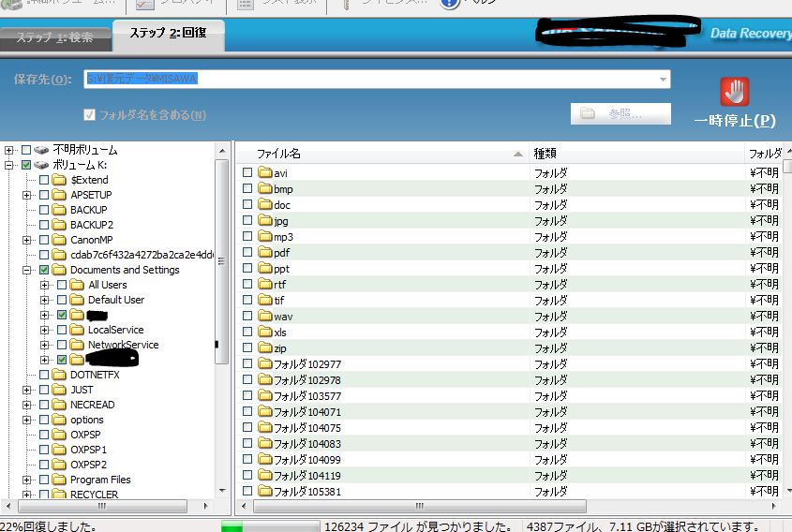792x532 pixels.
Task: Click the mp3 folder icon in list
Action: point(264,237)
